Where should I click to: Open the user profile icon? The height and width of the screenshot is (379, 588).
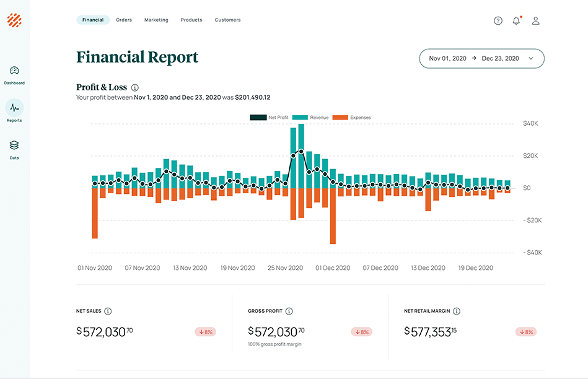coord(535,20)
